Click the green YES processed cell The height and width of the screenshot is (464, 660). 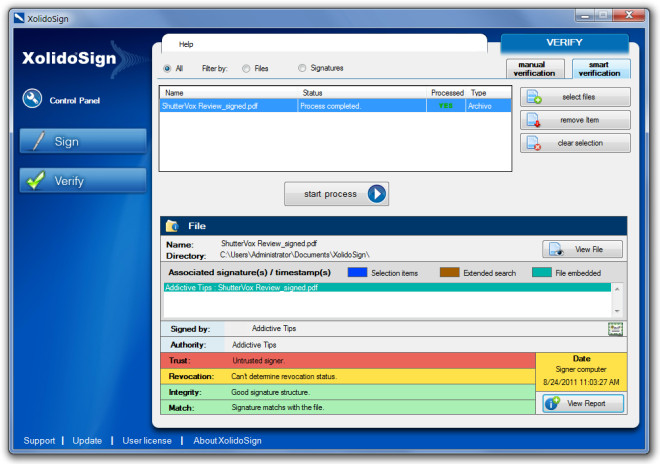pos(446,106)
